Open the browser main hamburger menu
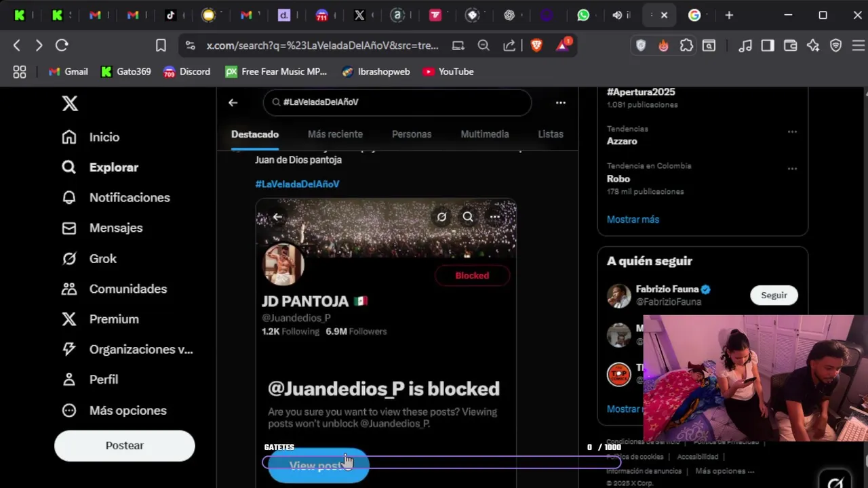Image resolution: width=868 pixels, height=488 pixels. pyautogui.click(x=858, y=45)
